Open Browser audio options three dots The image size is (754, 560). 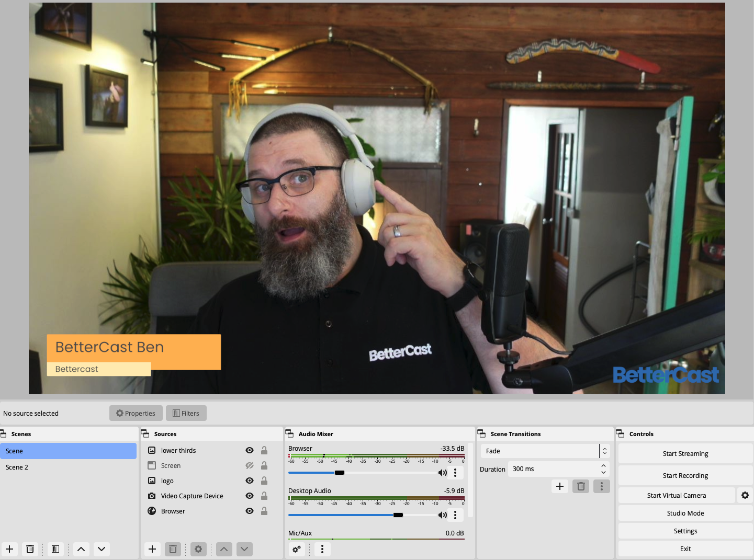[x=455, y=473]
